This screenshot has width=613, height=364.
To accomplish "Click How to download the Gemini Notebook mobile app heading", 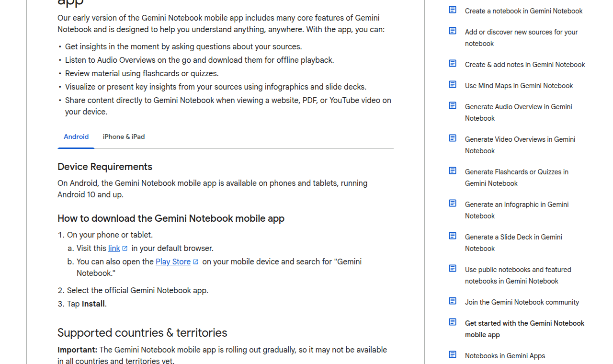I will (171, 218).
